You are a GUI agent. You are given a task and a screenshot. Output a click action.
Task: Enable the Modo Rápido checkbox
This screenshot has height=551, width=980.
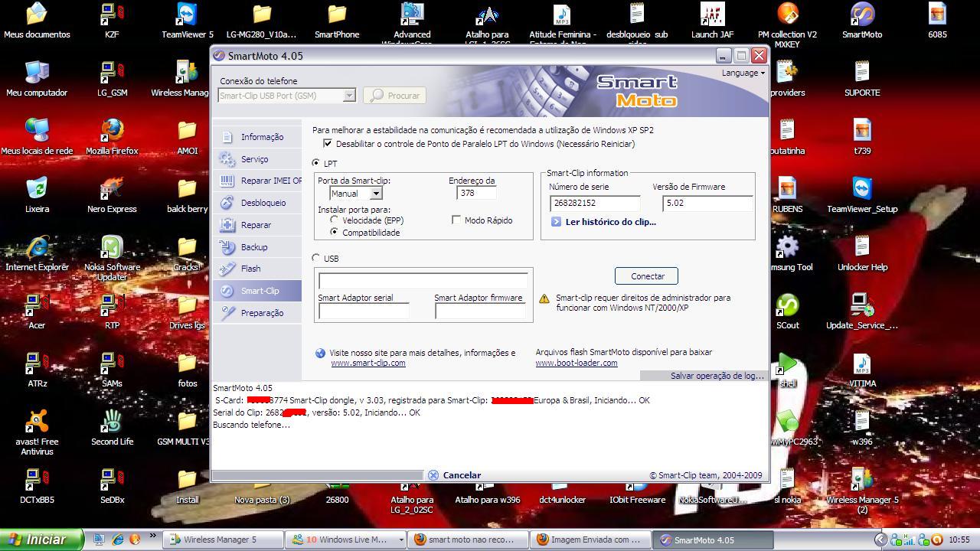[x=456, y=220]
